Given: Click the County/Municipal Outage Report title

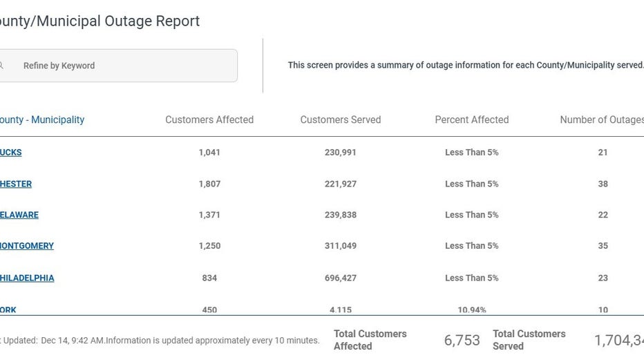Looking at the screenshot, I should click(x=100, y=21).
